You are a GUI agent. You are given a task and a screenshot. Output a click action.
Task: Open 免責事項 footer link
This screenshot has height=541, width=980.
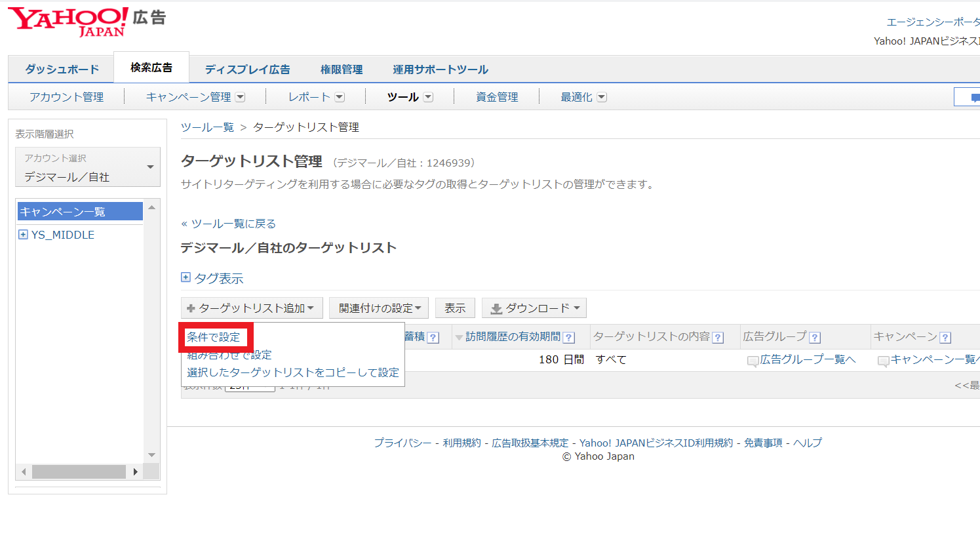coord(763,443)
